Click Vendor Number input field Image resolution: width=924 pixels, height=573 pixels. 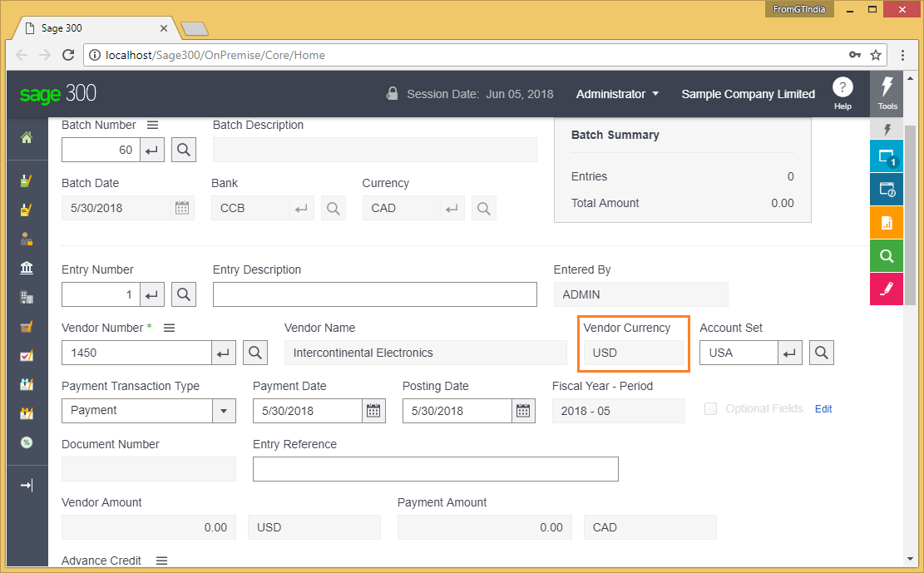coord(136,353)
